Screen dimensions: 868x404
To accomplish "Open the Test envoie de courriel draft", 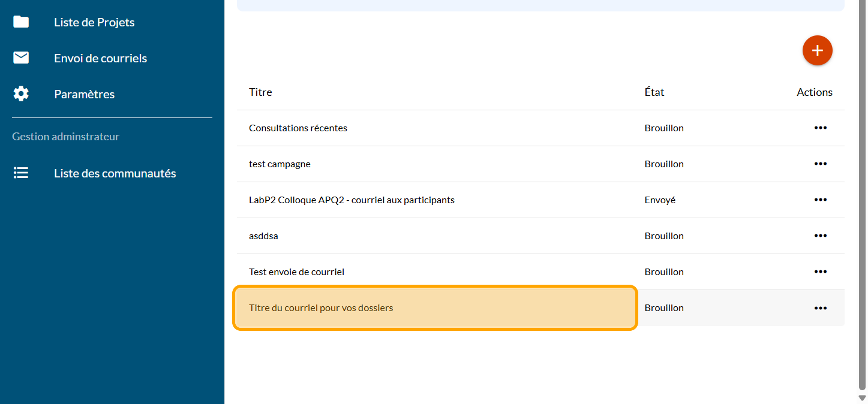I will [x=296, y=272].
